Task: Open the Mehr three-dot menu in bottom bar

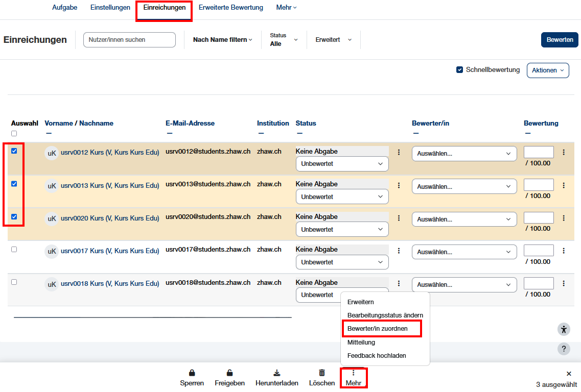Action: tap(353, 378)
